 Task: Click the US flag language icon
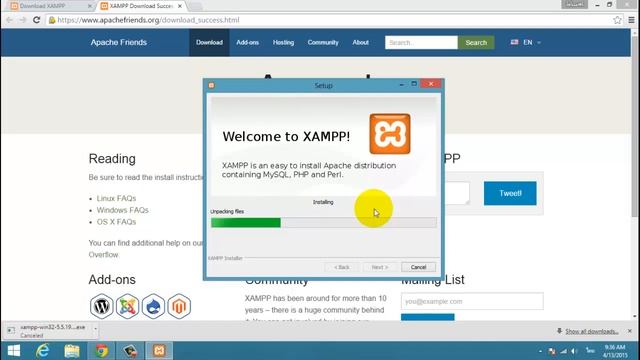514,42
